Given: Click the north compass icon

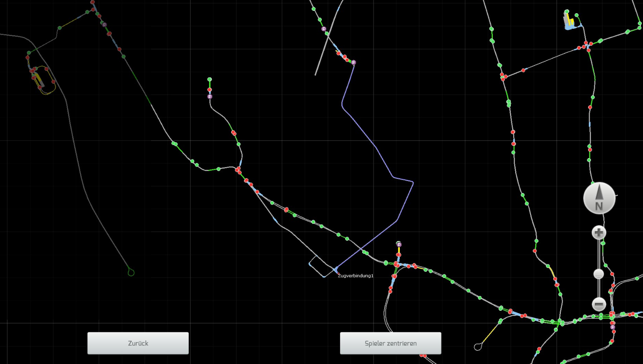Looking at the screenshot, I should pyautogui.click(x=599, y=198).
